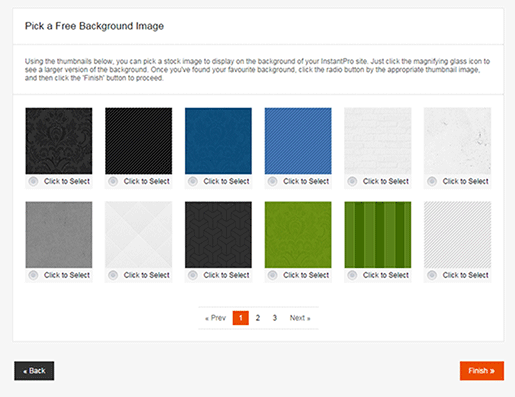
Task: Select radio button under dark blue damask background
Action: 193,181
